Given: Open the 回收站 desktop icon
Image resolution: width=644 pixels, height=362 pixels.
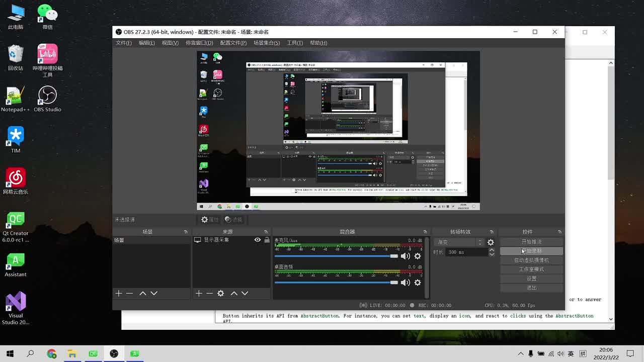Looking at the screenshot, I should tap(16, 58).
